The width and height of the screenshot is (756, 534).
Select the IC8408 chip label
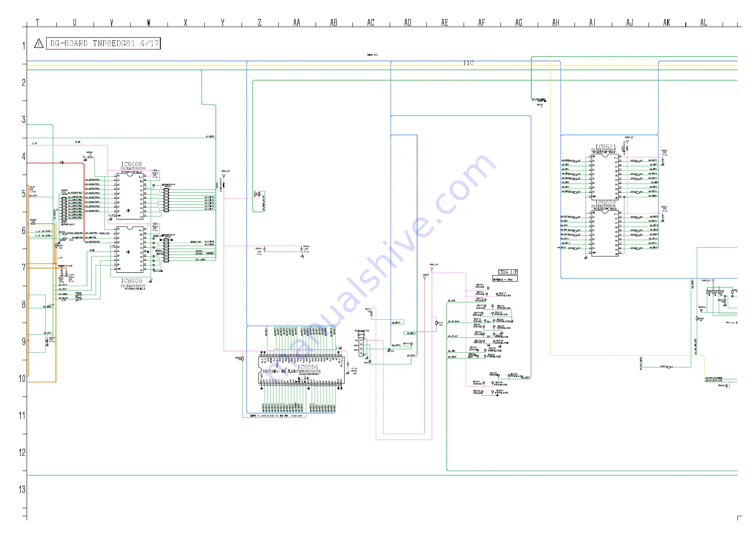tap(132, 164)
